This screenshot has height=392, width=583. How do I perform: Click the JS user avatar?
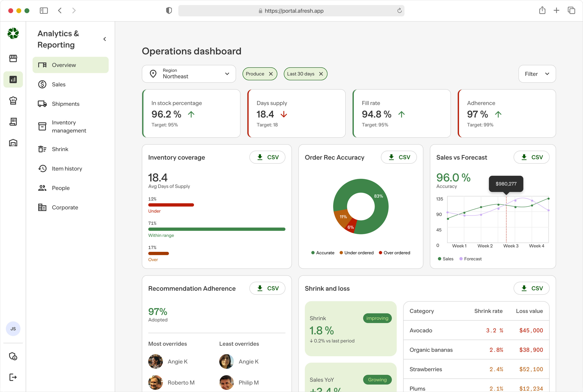pyautogui.click(x=13, y=329)
